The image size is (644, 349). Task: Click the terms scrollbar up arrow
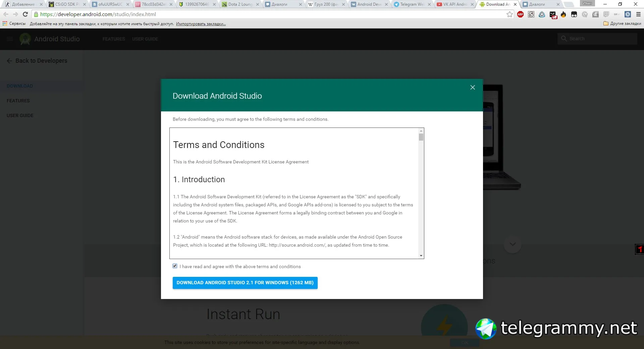(x=421, y=131)
